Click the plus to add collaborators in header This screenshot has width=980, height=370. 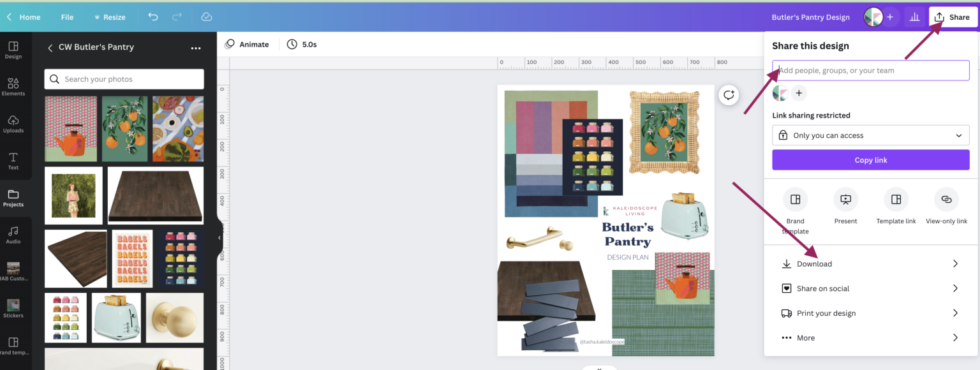(890, 17)
